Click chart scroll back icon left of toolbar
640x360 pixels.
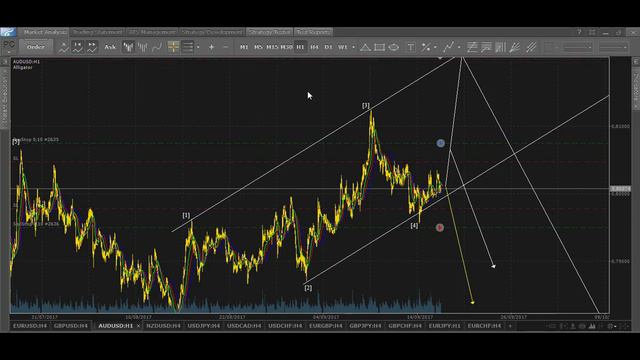coord(63,47)
